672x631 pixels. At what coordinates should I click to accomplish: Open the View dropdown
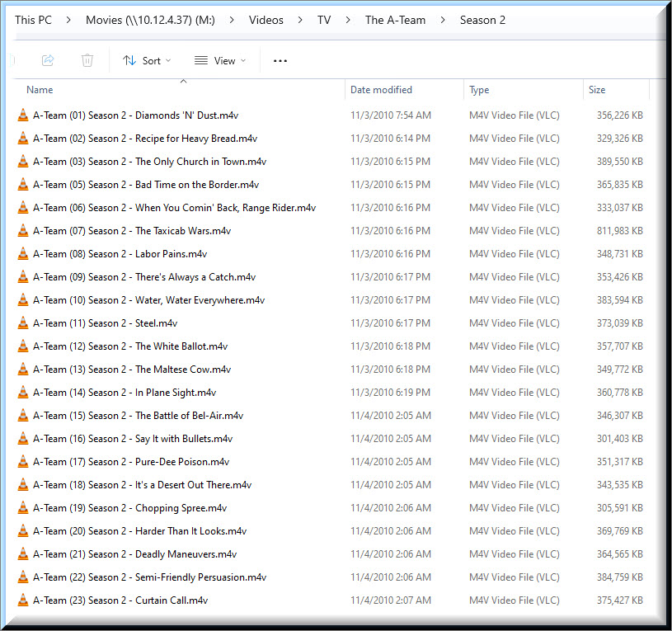point(220,61)
